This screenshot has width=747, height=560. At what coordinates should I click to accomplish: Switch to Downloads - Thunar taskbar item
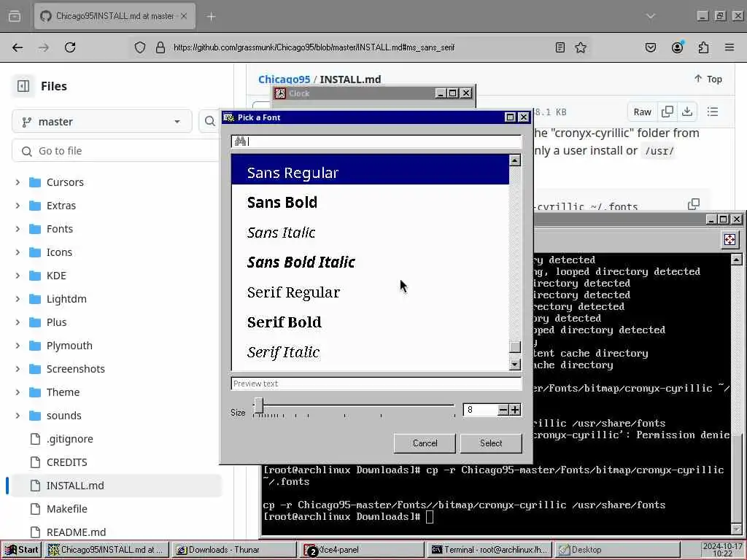pyautogui.click(x=233, y=550)
